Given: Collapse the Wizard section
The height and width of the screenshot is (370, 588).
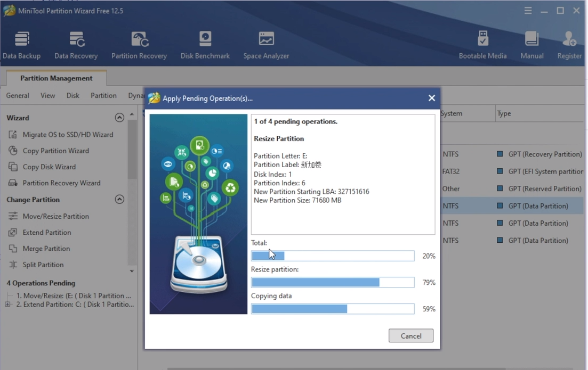Looking at the screenshot, I should pyautogui.click(x=119, y=118).
